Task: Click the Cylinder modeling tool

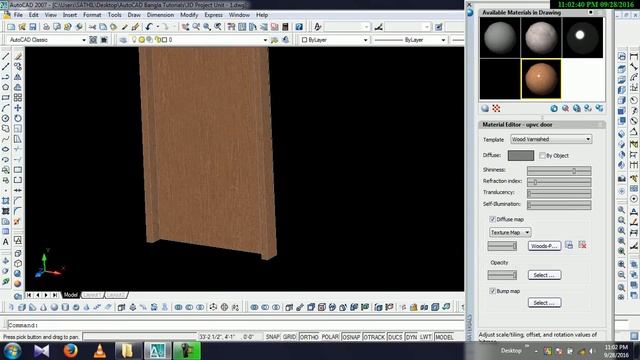Action: pyautogui.click(x=65, y=307)
